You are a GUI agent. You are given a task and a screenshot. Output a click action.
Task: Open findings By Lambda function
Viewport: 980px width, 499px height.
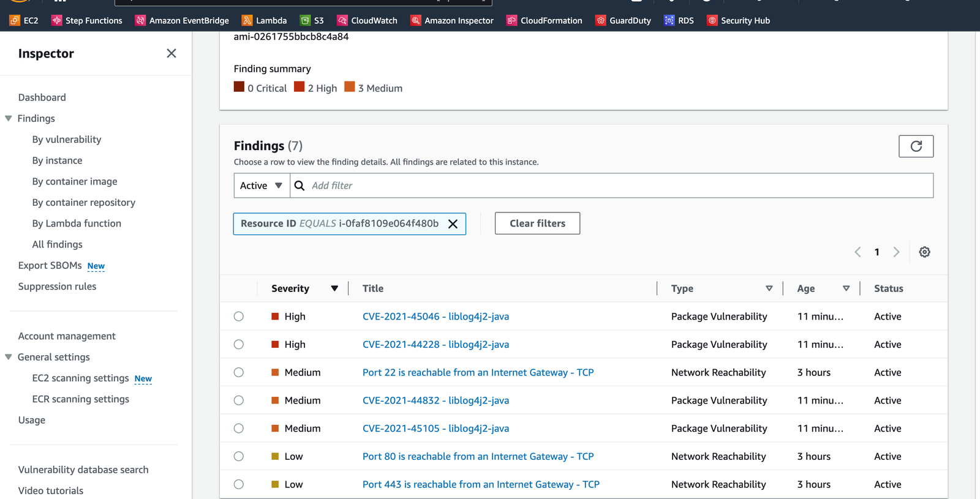point(77,223)
